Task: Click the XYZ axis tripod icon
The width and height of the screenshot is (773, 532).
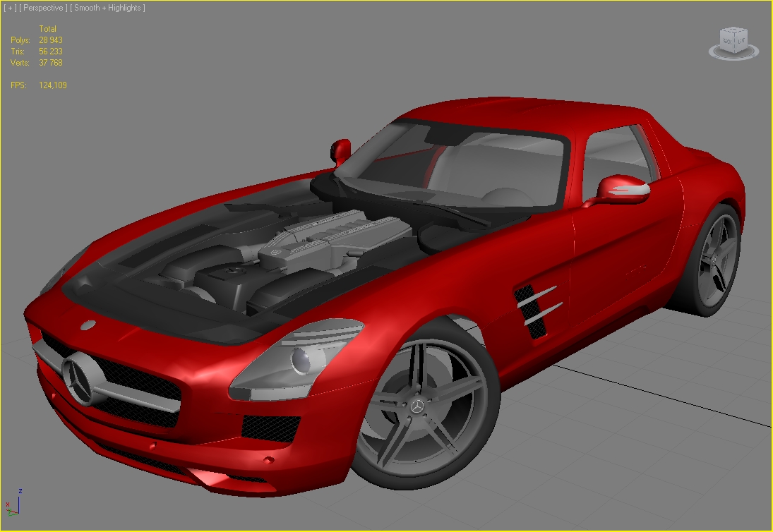Action: coord(13,502)
